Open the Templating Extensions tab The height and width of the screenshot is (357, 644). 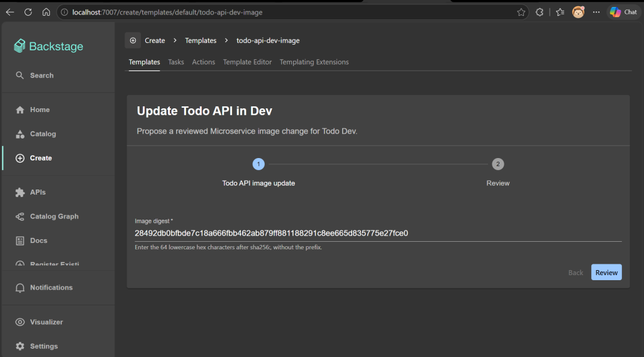click(314, 62)
